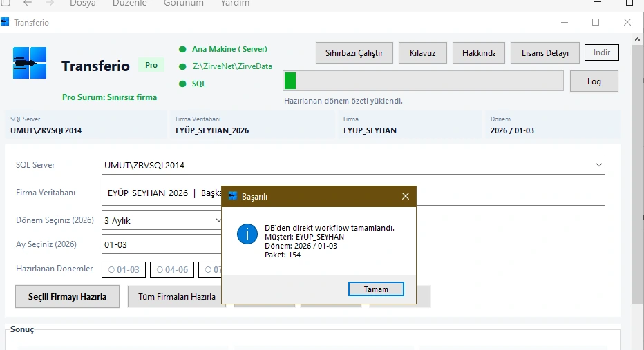Open the Düzenle menu

tap(129, 3)
